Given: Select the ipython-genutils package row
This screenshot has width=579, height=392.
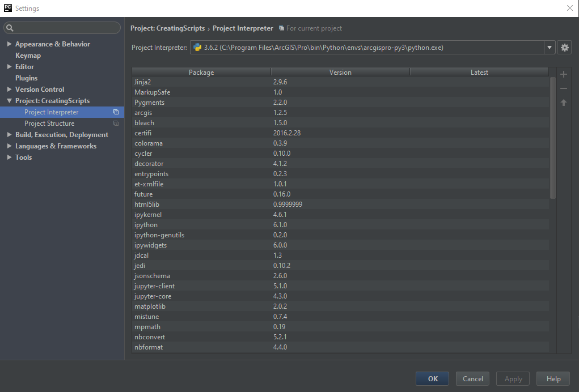Looking at the screenshot, I should (340, 235).
